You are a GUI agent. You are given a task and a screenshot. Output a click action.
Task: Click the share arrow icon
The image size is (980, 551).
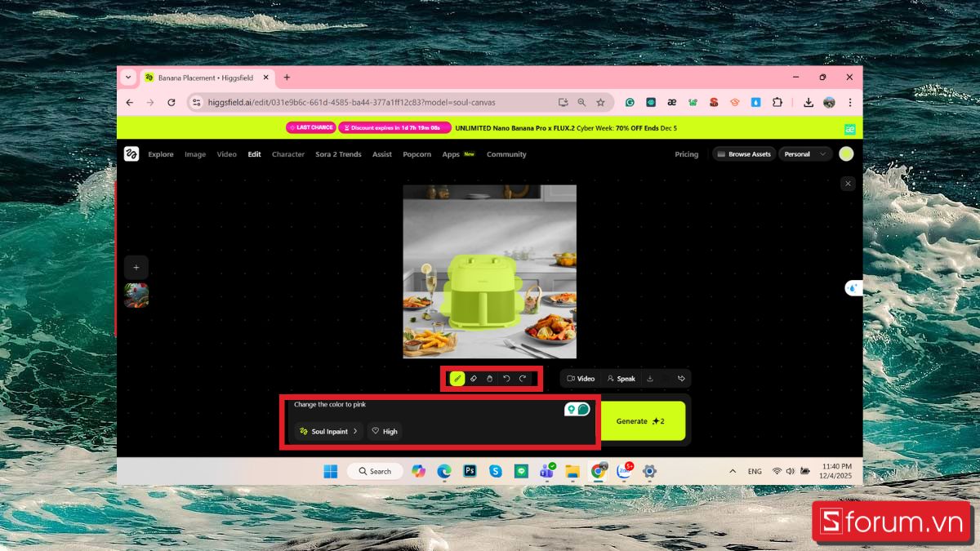[x=681, y=379]
